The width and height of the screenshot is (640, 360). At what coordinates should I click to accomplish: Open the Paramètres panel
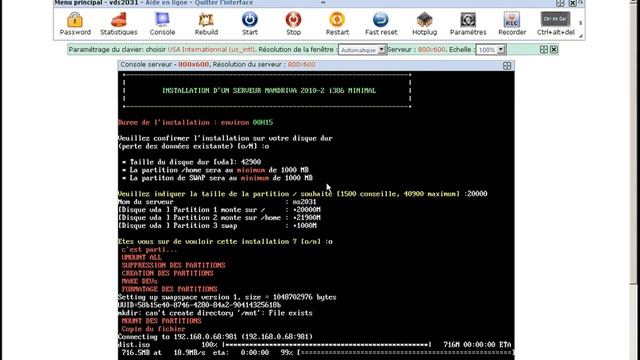pyautogui.click(x=468, y=24)
